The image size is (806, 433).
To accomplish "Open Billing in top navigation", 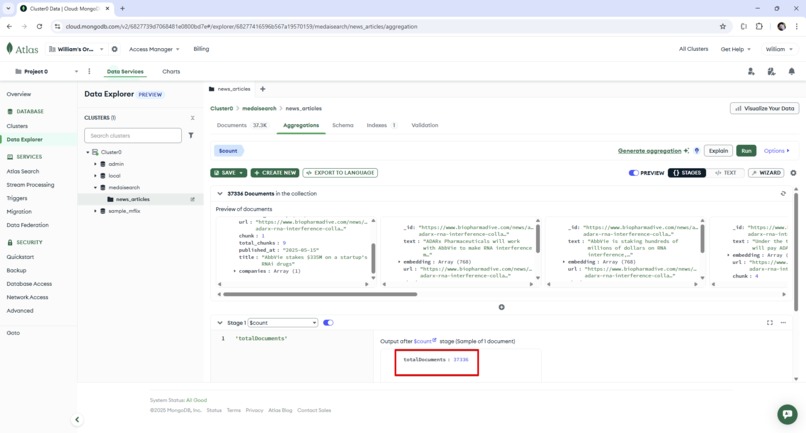I will coord(201,49).
